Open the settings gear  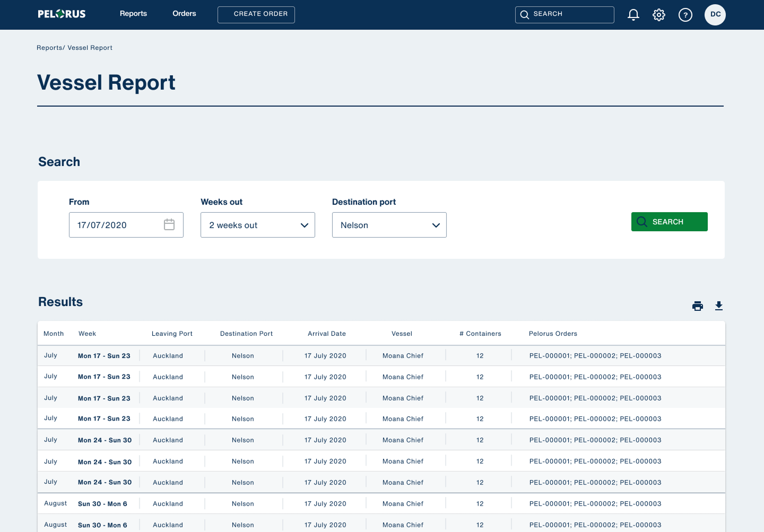pyautogui.click(x=659, y=15)
